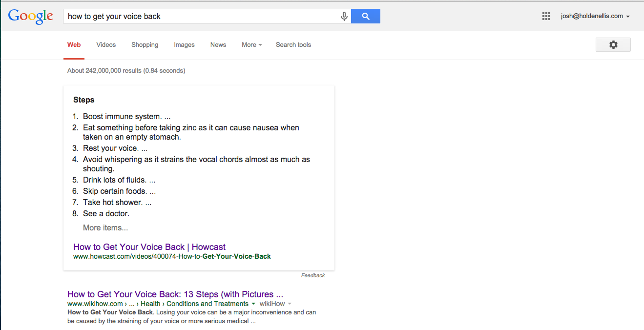The height and width of the screenshot is (330, 644).
Task: Click 'Skip certain foods' step
Action: (x=120, y=191)
